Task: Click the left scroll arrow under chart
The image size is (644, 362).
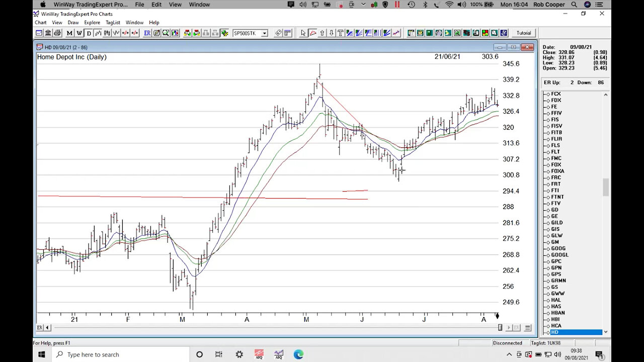Action: coord(48,328)
